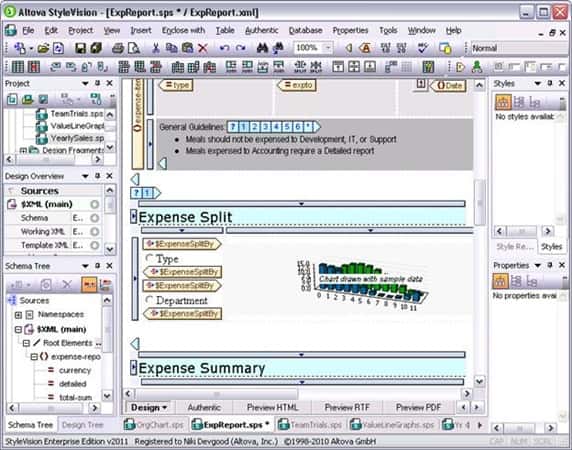Click the orange icon in Properties panel toolbar

(x=500, y=281)
